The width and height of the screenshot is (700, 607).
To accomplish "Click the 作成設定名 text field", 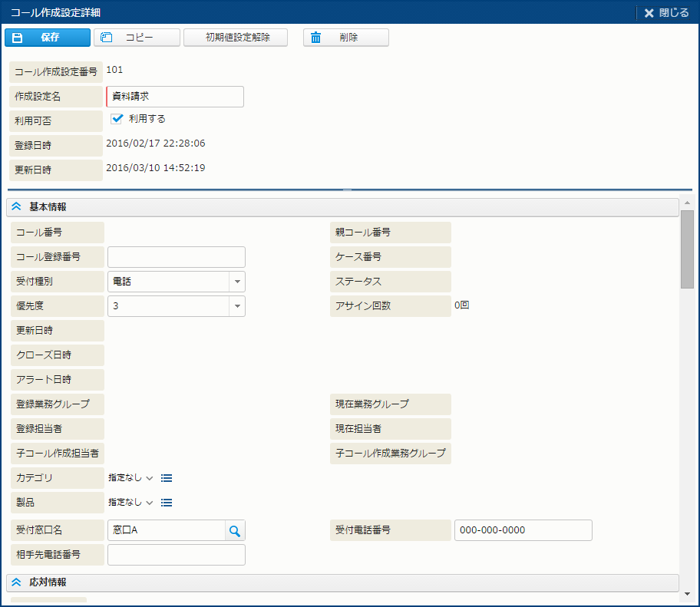I will 175,97.
